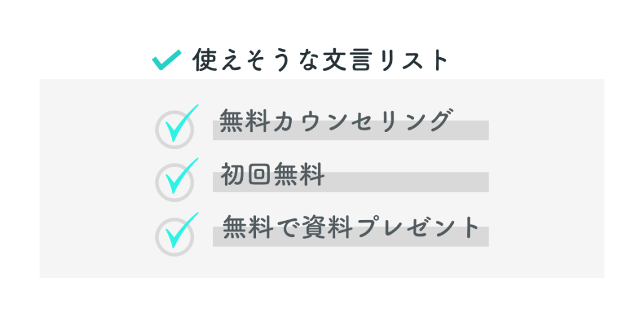Screen dimensions: 644x317
Task: Click gray highlight bar right of 初回無料
Action: pyautogui.click(x=409, y=182)
